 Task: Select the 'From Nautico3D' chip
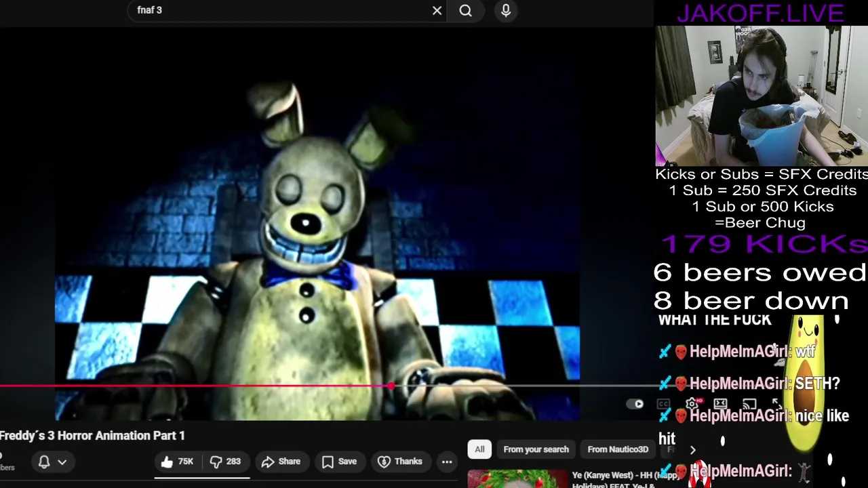pyautogui.click(x=618, y=449)
